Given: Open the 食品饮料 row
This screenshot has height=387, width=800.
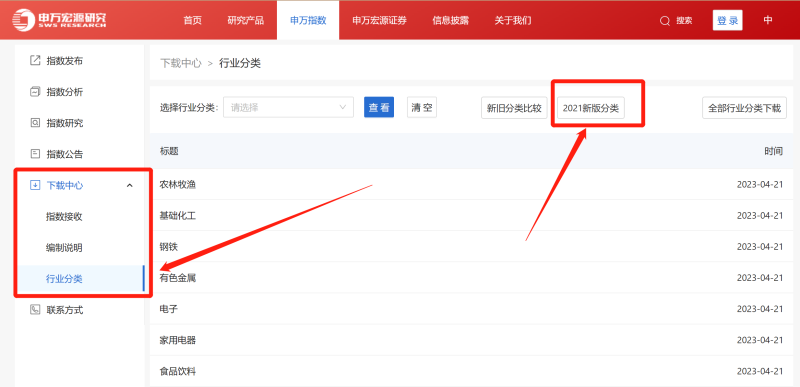Looking at the screenshot, I should click(x=471, y=371).
